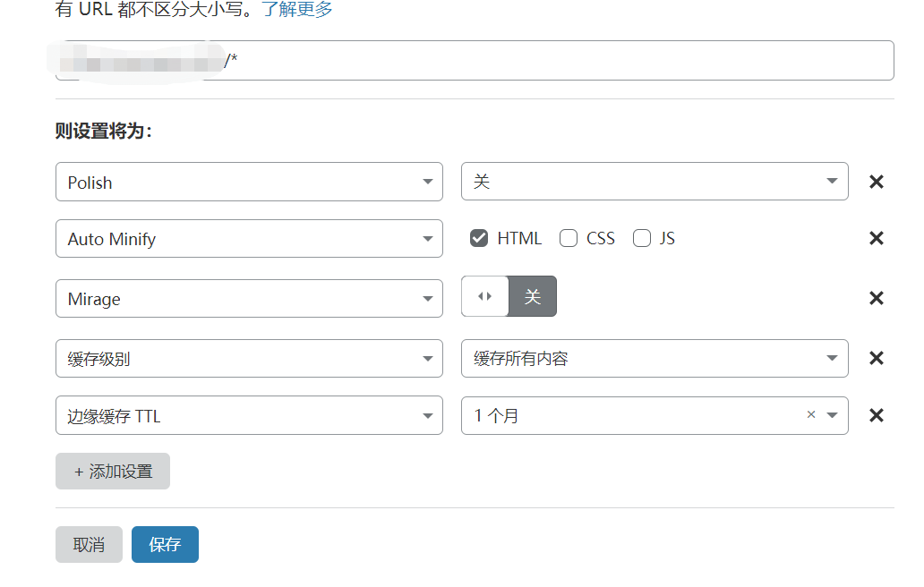Remove the Polish setting row

877,182
